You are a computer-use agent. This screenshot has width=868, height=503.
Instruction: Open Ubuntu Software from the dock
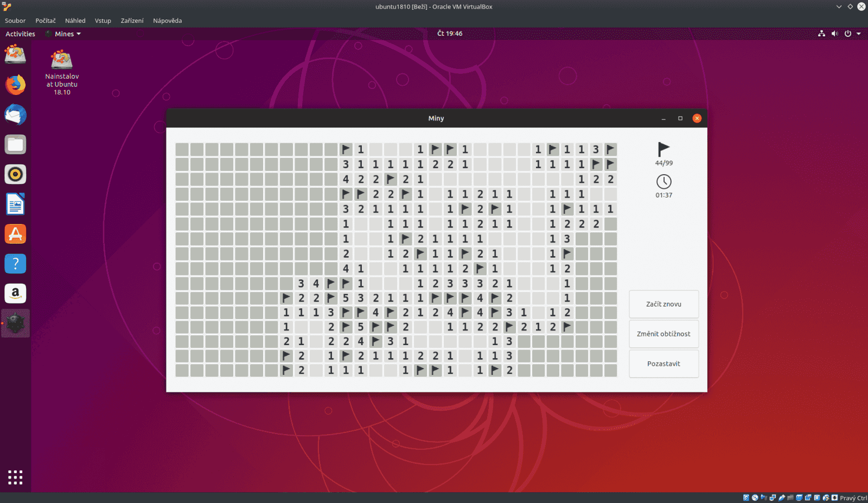coord(15,234)
